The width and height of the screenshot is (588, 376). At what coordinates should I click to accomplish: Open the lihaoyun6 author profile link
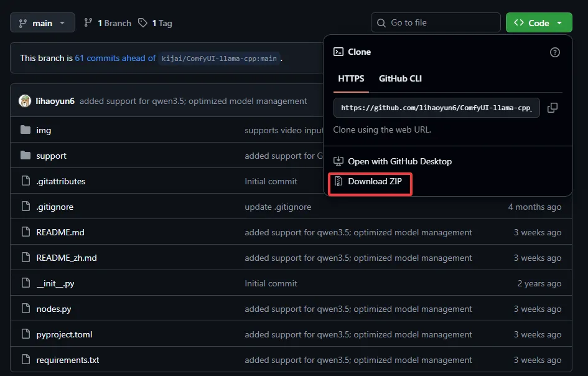[55, 101]
